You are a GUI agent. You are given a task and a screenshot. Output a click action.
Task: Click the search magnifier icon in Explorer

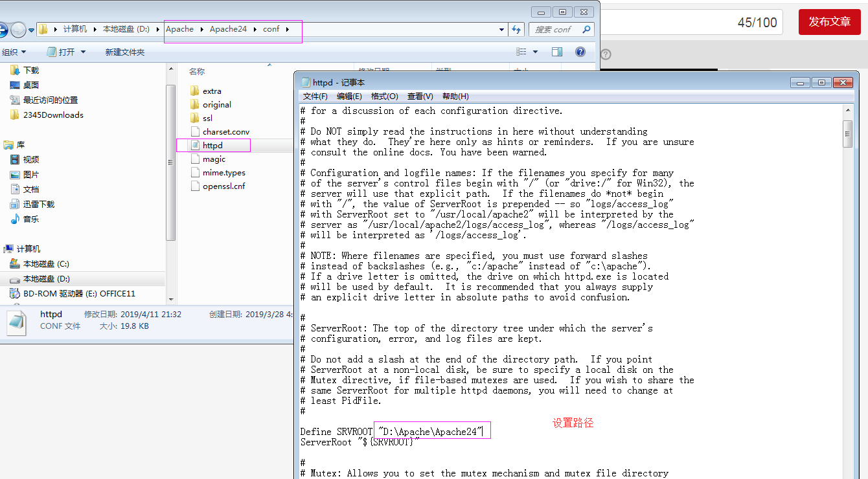tap(586, 29)
